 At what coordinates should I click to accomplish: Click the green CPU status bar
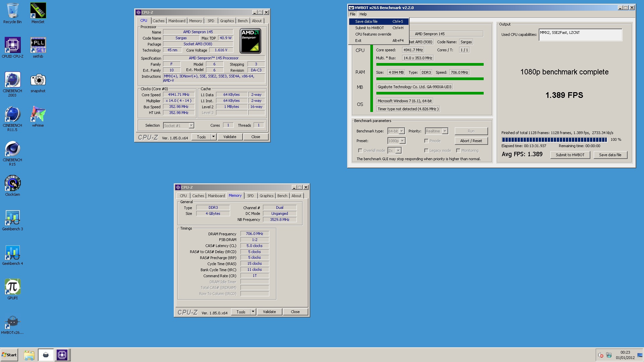coord(430,64)
